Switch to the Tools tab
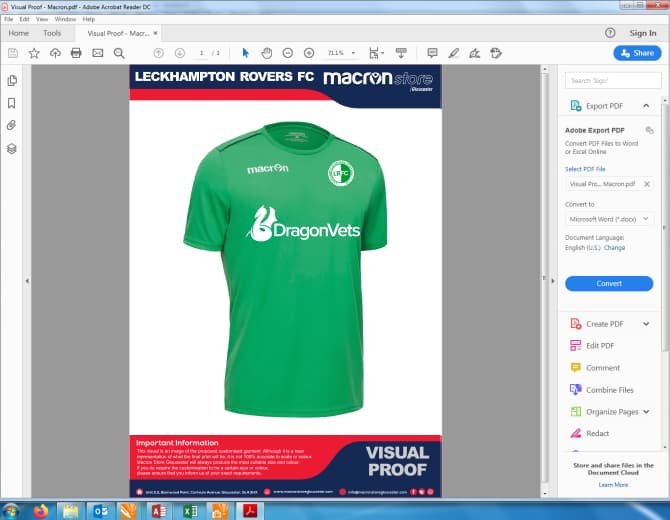The height and width of the screenshot is (520, 670). pyautogui.click(x=52, y=33)
